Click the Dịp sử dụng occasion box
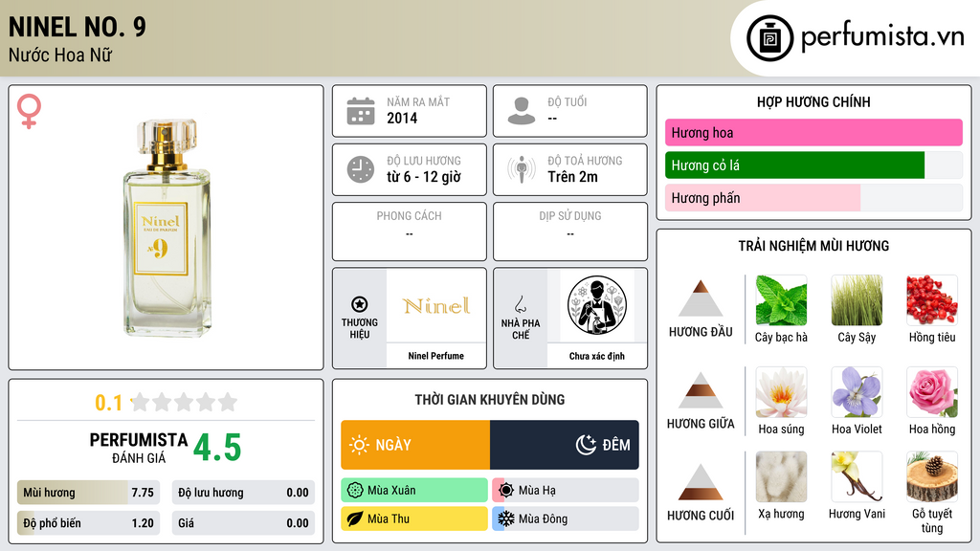 click(570, 231)
